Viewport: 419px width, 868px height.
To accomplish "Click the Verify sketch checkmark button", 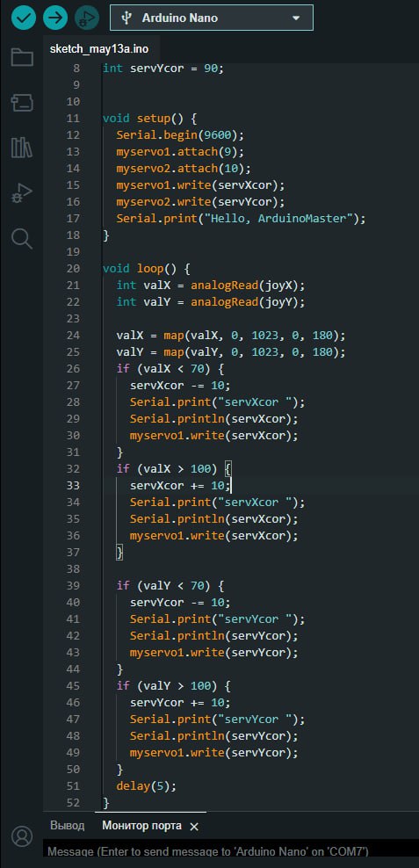I will (23, 18).
